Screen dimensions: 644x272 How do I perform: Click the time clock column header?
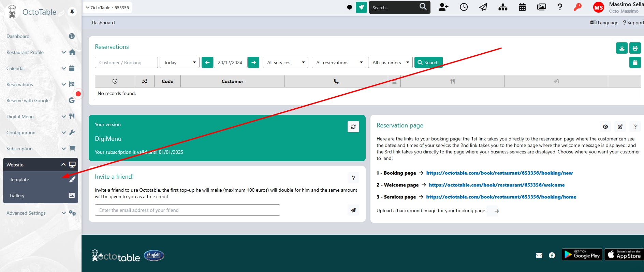pos(115,81)
